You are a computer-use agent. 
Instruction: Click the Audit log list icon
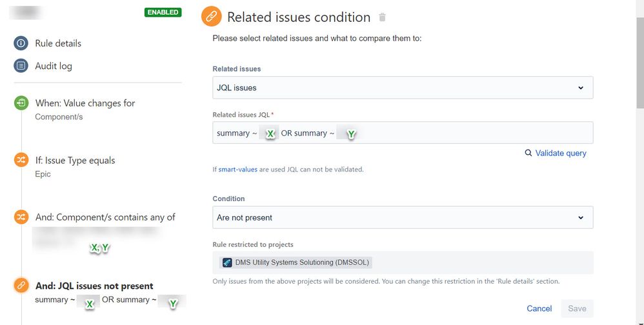coord(21,66)
